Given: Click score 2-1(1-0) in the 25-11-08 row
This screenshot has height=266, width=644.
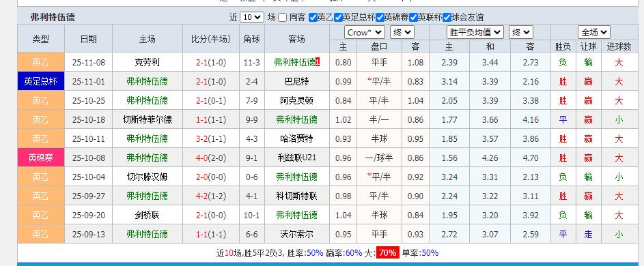Looking at the screenshot, I should coord(211,62).
